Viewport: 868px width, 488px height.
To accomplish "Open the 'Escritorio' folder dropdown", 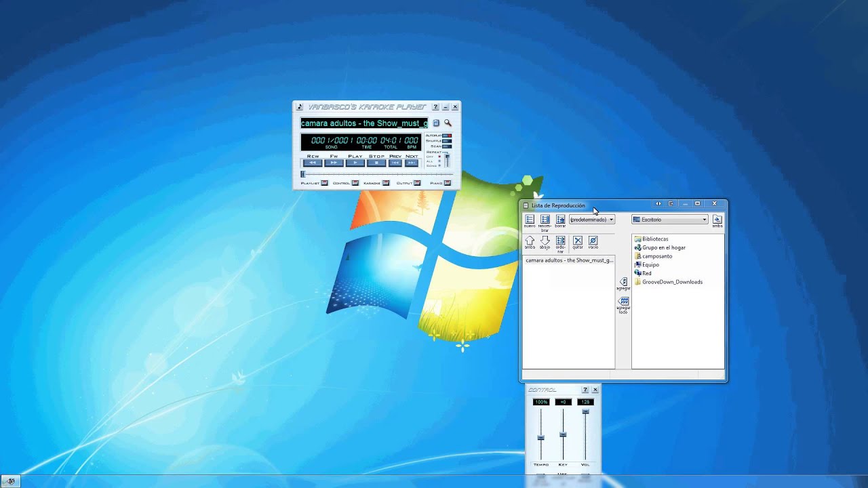I will pyautogui.click(x=670, y=220).
